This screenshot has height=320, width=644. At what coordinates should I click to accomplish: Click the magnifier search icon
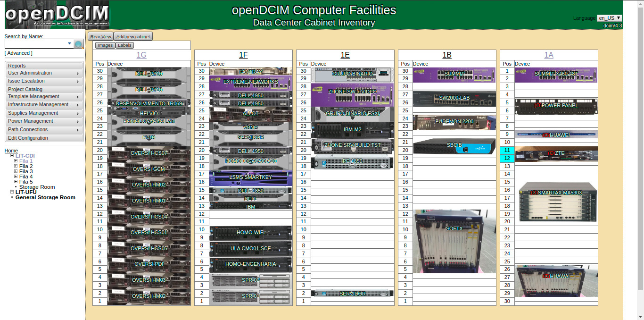click(79, 44)
